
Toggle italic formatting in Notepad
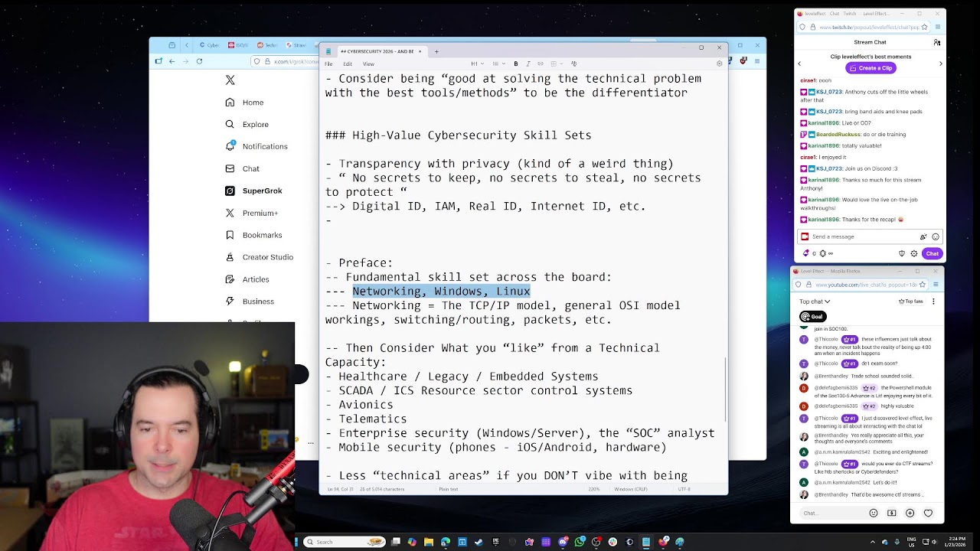tap(528, 64)
